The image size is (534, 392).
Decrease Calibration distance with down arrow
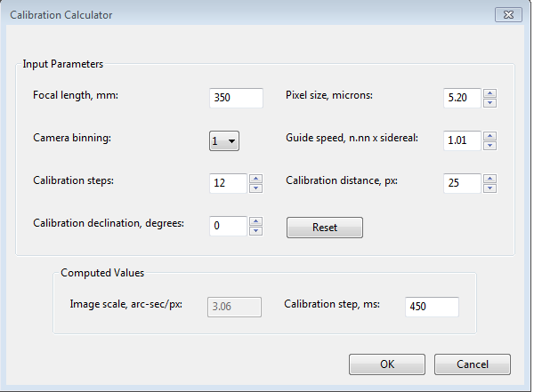coord(489,188)
